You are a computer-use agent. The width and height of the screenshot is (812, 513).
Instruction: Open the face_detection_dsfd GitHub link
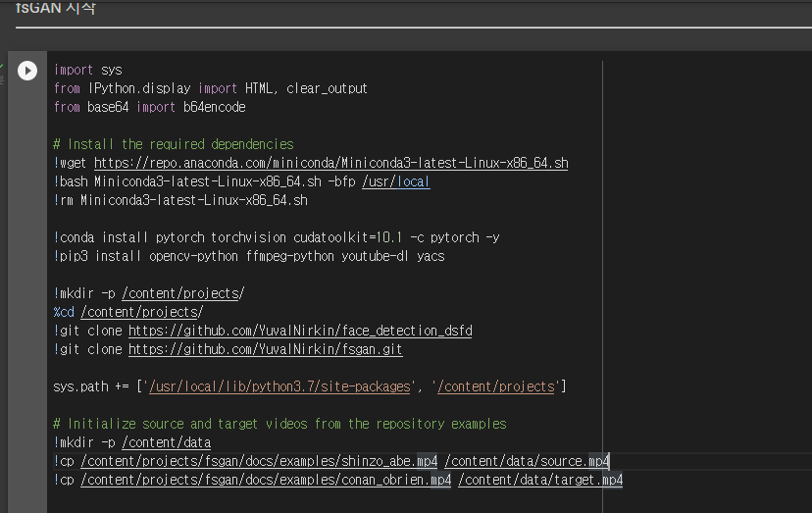300,332
